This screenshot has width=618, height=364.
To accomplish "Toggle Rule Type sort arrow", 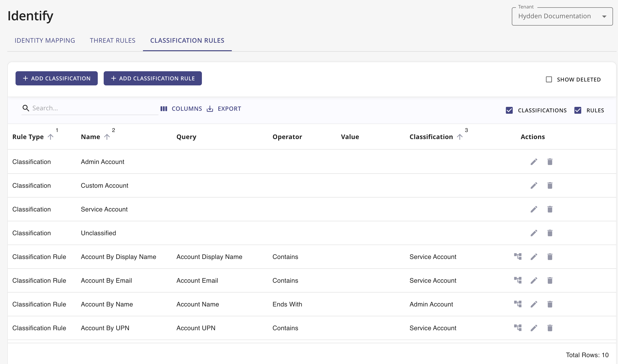I will tap(50, 137).
